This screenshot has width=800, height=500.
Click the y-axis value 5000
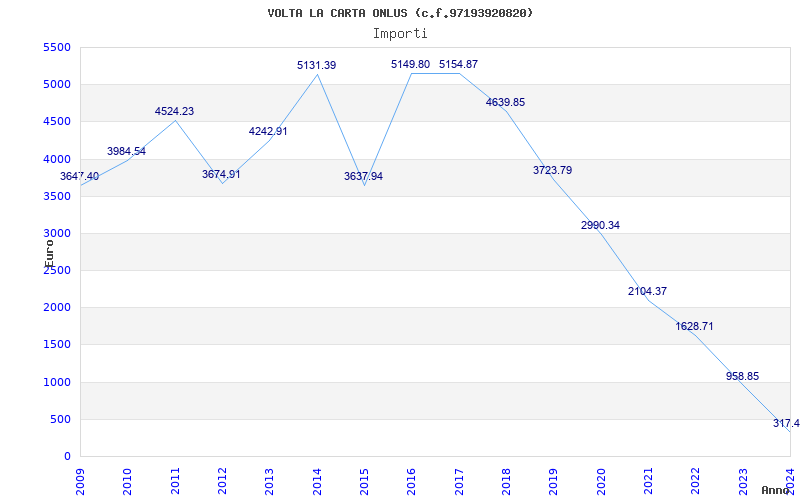(x=57, y=85)
